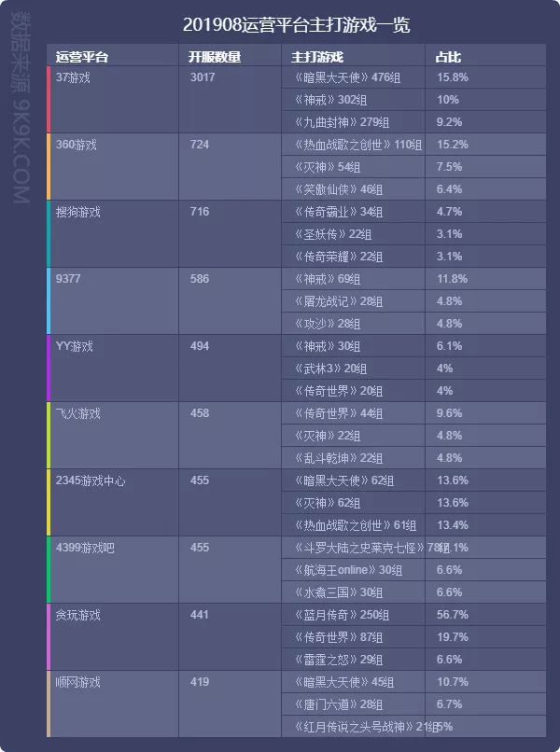Image resolution: width=560 pixels, height=752 pixels.
Task: Select the 37游戏 platform name
Action: click(74, 77)
